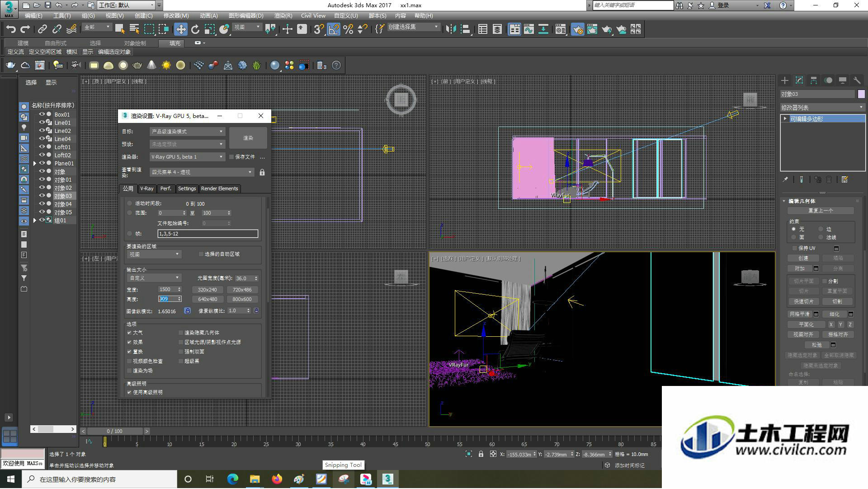Click the 附加 attach button
Screen dimensions: 868x489
pyautogui.click(x=800, y=269)
